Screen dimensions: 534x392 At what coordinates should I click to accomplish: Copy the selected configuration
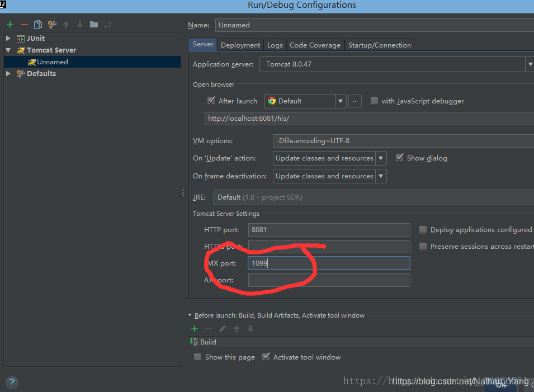pos(38,25)
